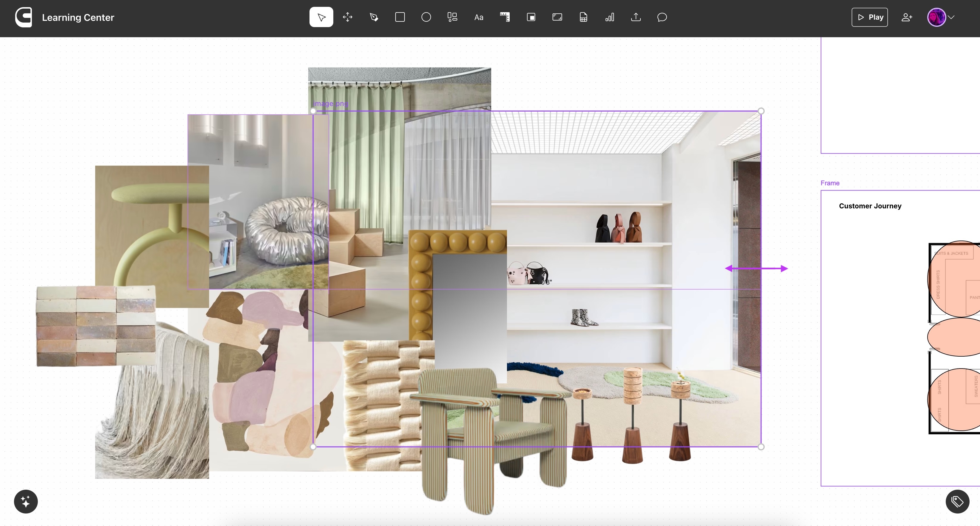Select the abstract pastel painting image
The image size is (980, 526).
(266, 380)
